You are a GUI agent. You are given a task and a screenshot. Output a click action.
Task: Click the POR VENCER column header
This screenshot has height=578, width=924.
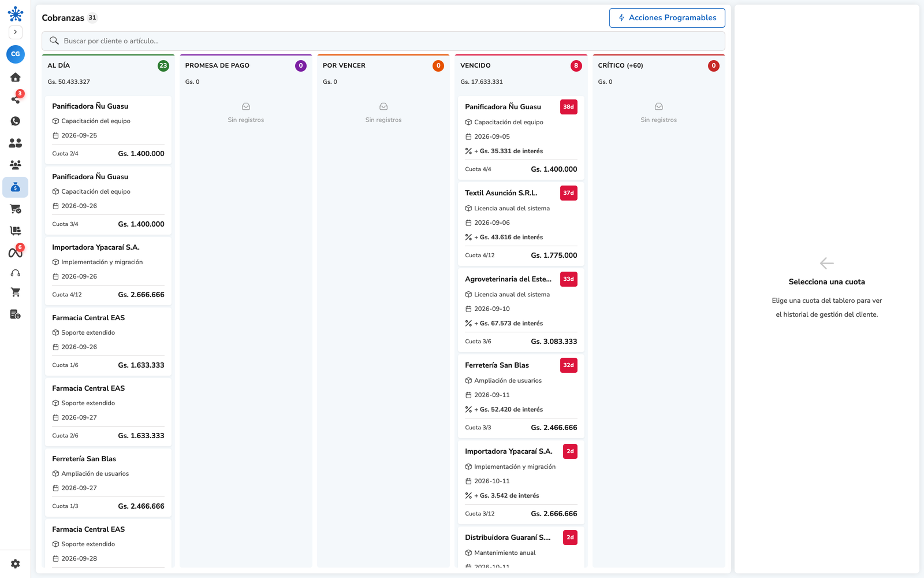tap(344, 65)
